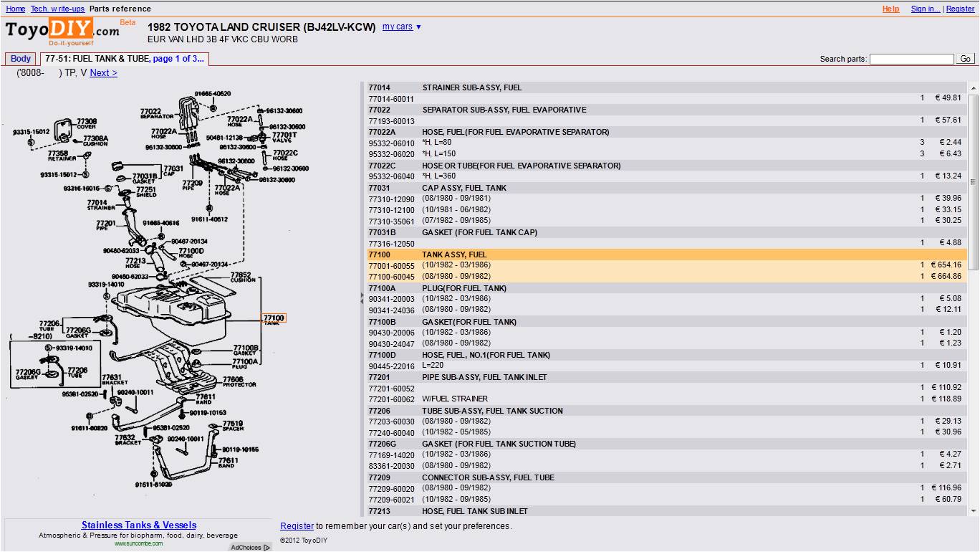This screenshot has width=980, height=552.
Task: Click part number 77203-60030
Action: (391, 422)
